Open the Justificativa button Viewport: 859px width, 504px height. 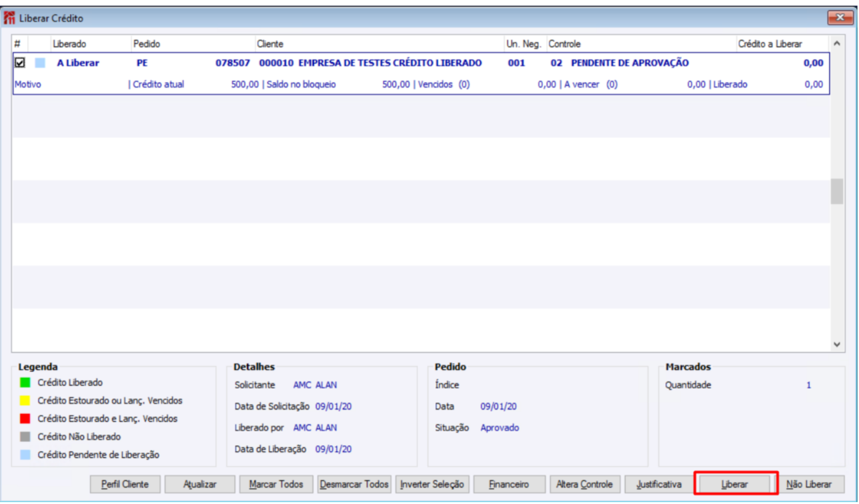(x=659, y=485)
